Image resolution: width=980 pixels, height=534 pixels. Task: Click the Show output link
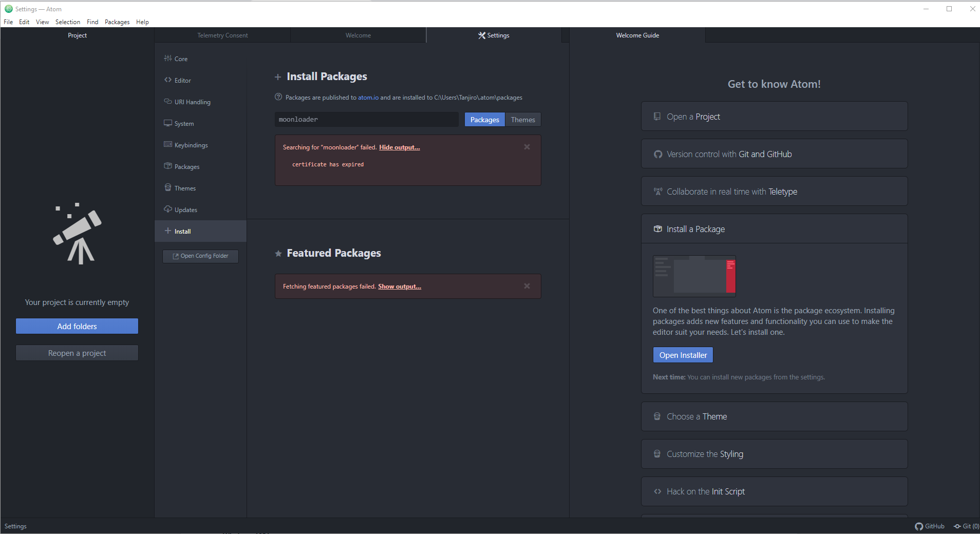(400, 287)
